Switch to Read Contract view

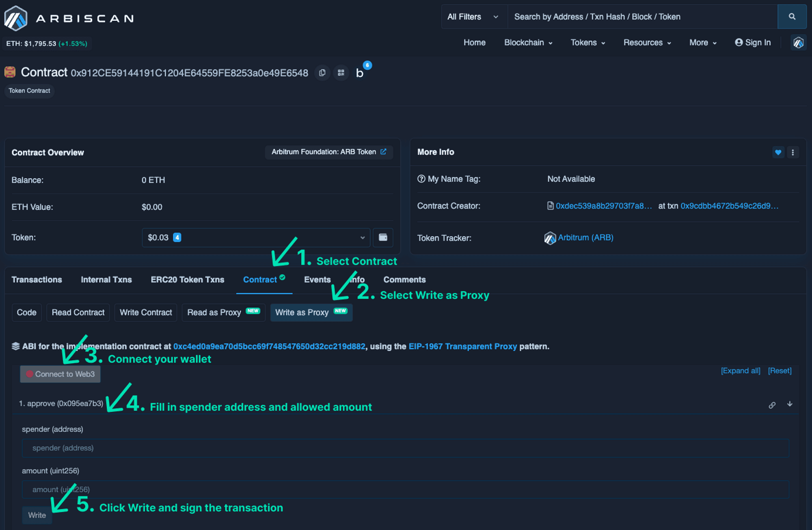(78, 312)
